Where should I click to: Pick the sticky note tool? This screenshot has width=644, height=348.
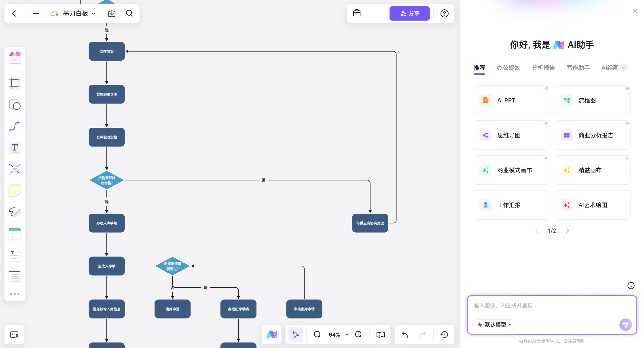(15, 191)
